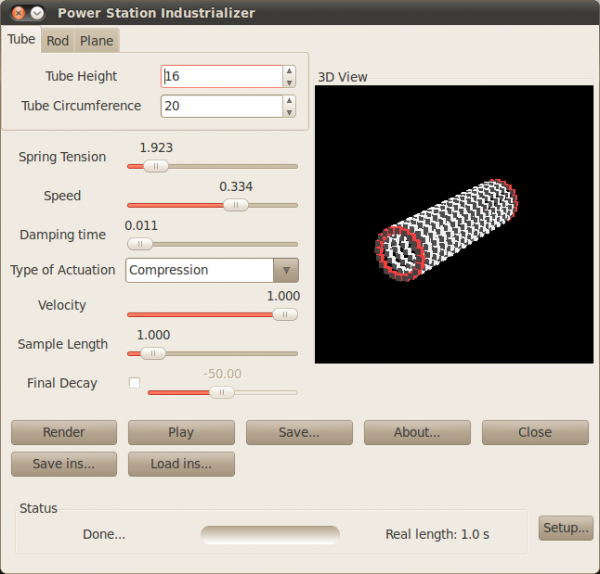
Task: Click the Speed value 0.334
Action: click(236, 187)
